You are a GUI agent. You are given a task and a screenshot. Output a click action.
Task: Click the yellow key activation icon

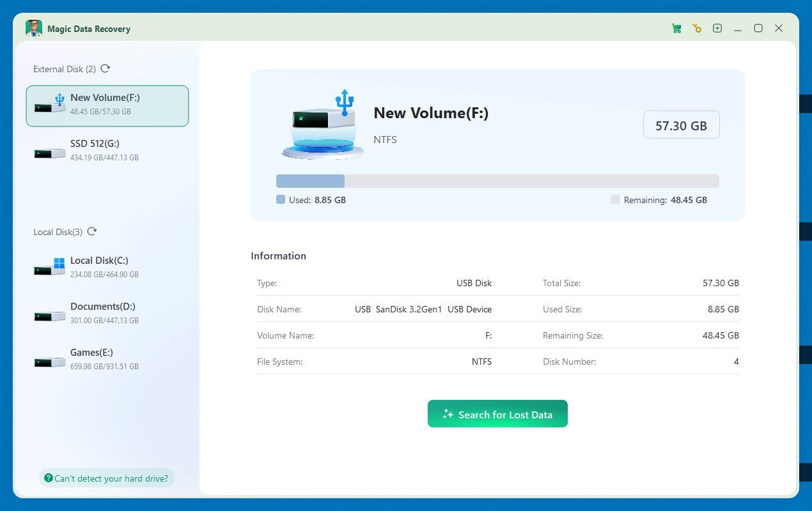(x=697, y=28)
